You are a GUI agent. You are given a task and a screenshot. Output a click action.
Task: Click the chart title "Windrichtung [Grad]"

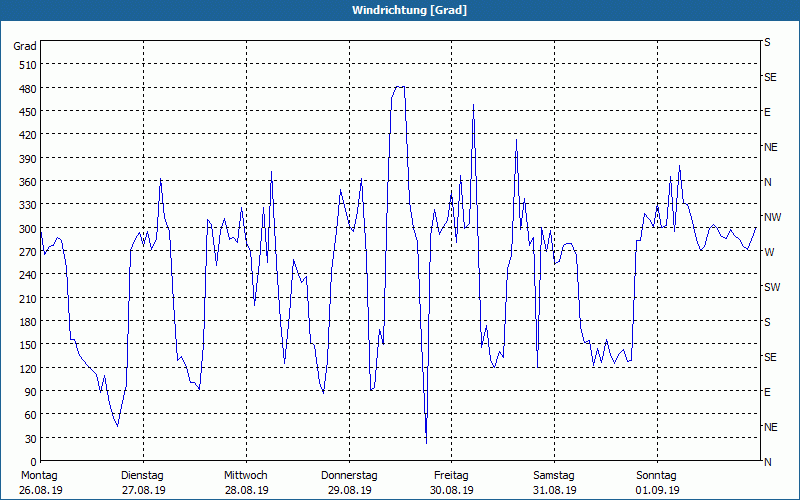(x=409, y=10)
